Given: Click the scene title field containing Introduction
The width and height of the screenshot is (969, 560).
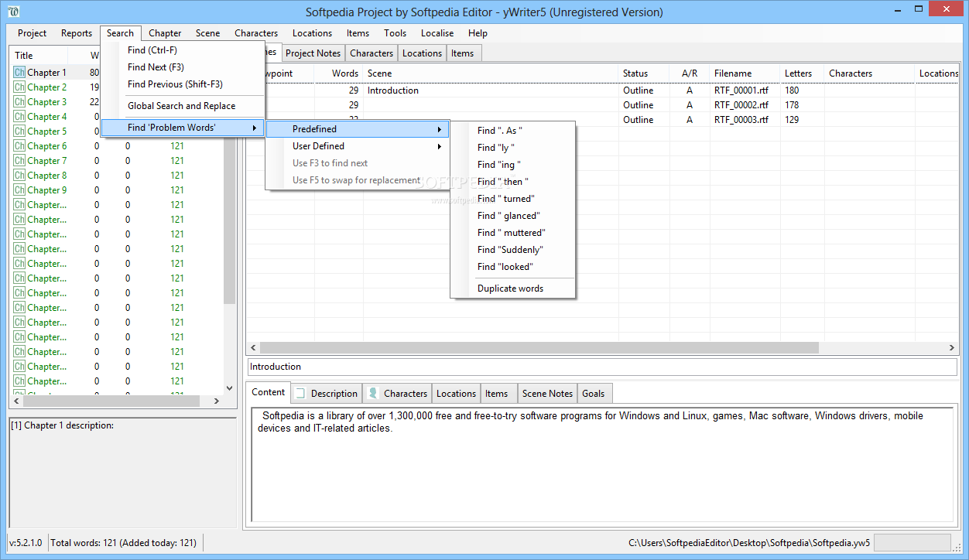Looking at the screenshot, I should (x=602, y=367).
